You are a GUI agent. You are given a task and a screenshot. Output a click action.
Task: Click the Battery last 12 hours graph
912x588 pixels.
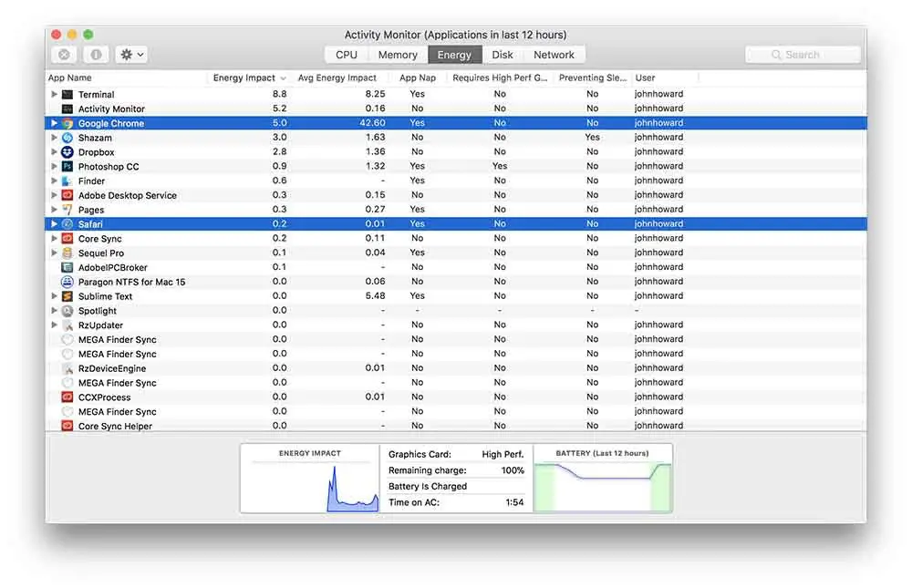603,478
